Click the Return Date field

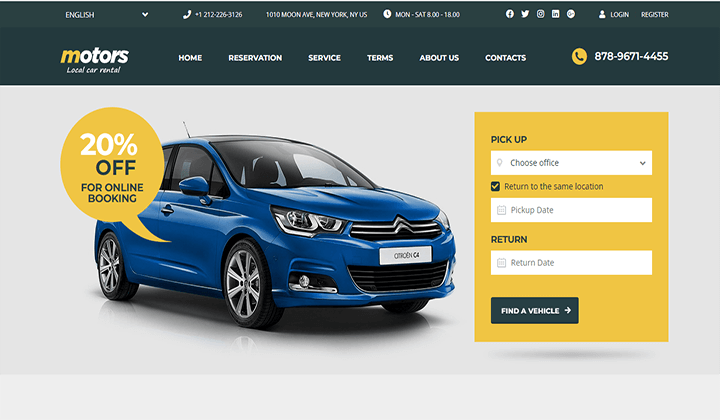click(x=571, y=263)
